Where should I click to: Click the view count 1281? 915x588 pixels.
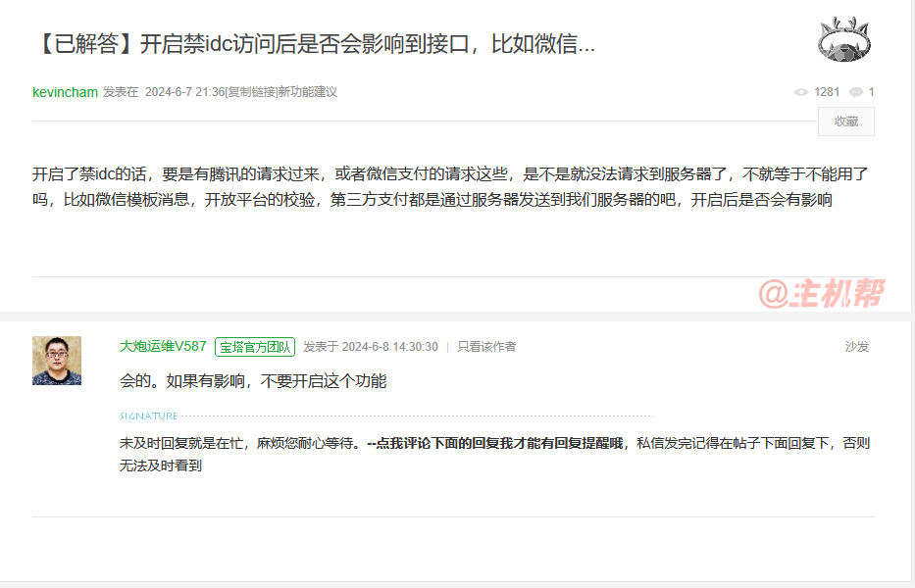[827, 92]
